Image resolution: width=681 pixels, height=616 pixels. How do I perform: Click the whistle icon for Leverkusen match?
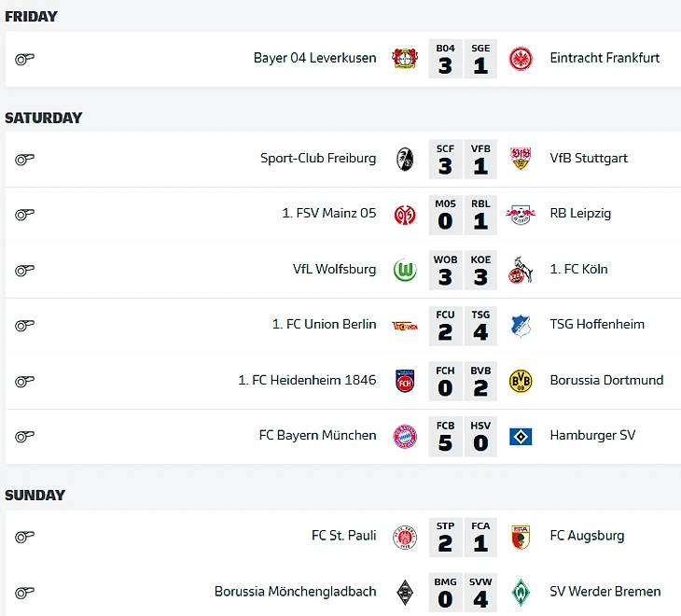(x=25, y=59)
